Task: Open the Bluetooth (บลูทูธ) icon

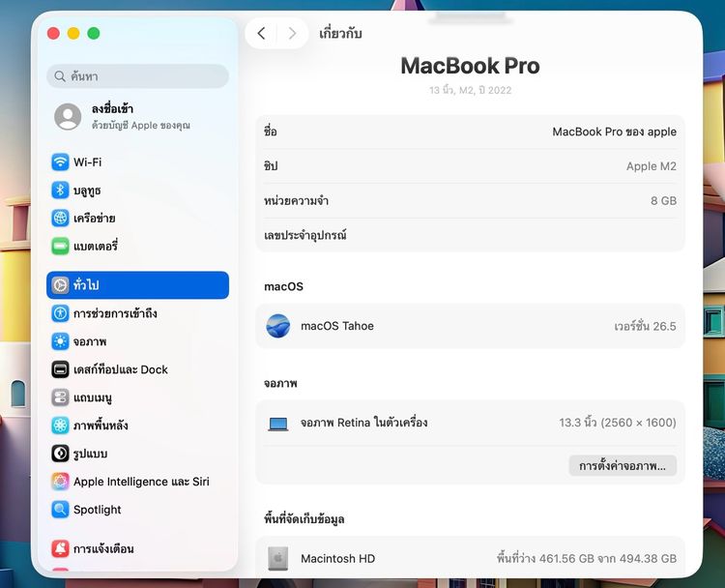Action: [60, 191]
